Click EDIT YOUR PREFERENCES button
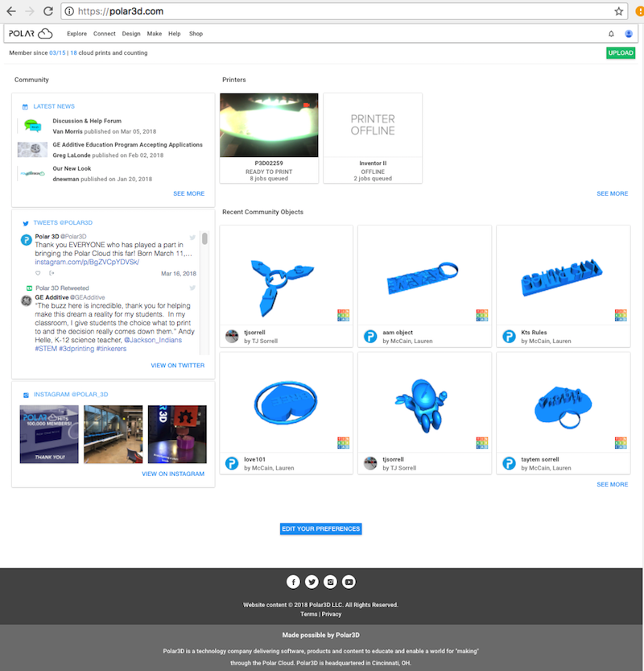644x671 pixels. point(320,528)
